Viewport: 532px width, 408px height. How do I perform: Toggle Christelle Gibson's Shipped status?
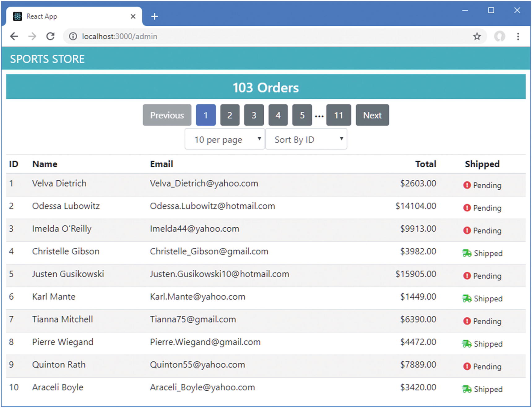click(x=482, y=253)
